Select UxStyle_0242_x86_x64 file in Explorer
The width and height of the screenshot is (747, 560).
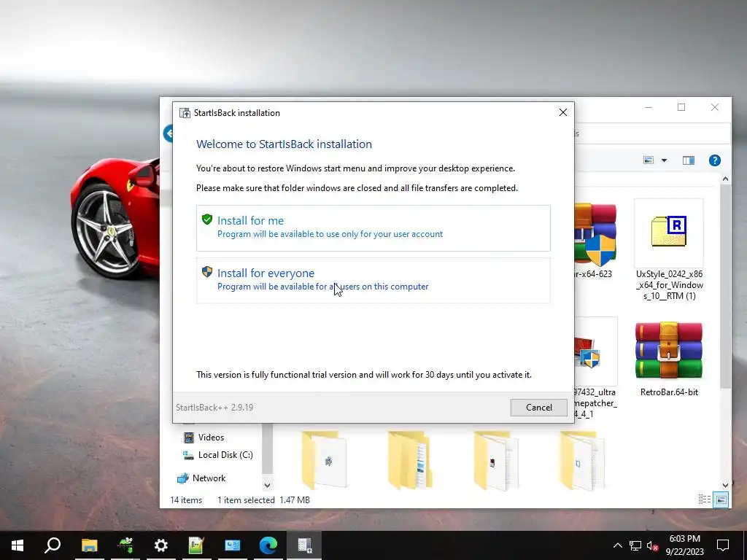(x=669, y=251)
